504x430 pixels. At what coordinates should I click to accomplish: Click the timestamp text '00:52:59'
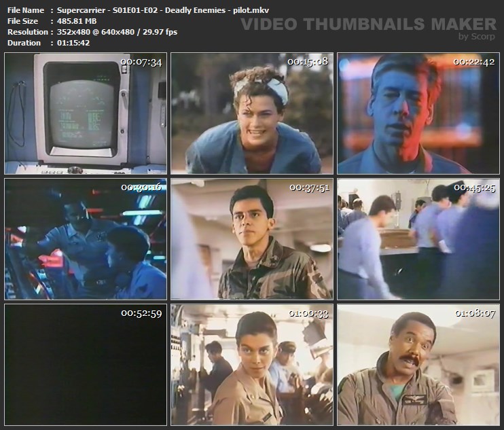(x=141, y=313)
